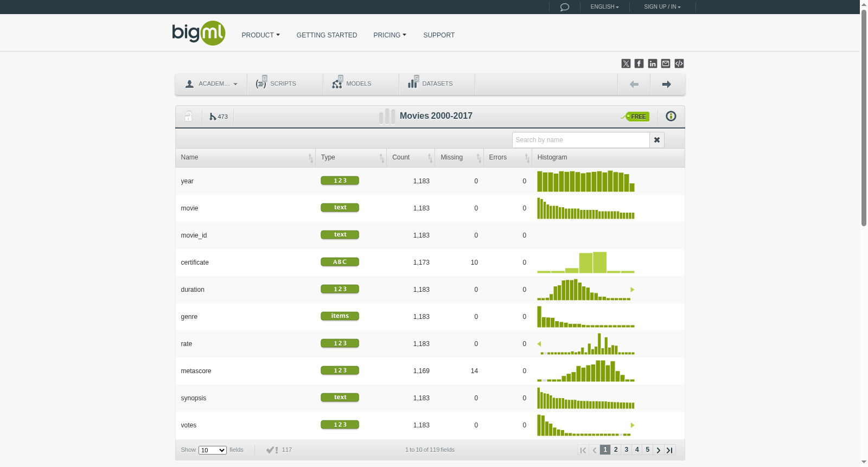
Task: Click the lock privacy icon
Action: pos(188,116)
